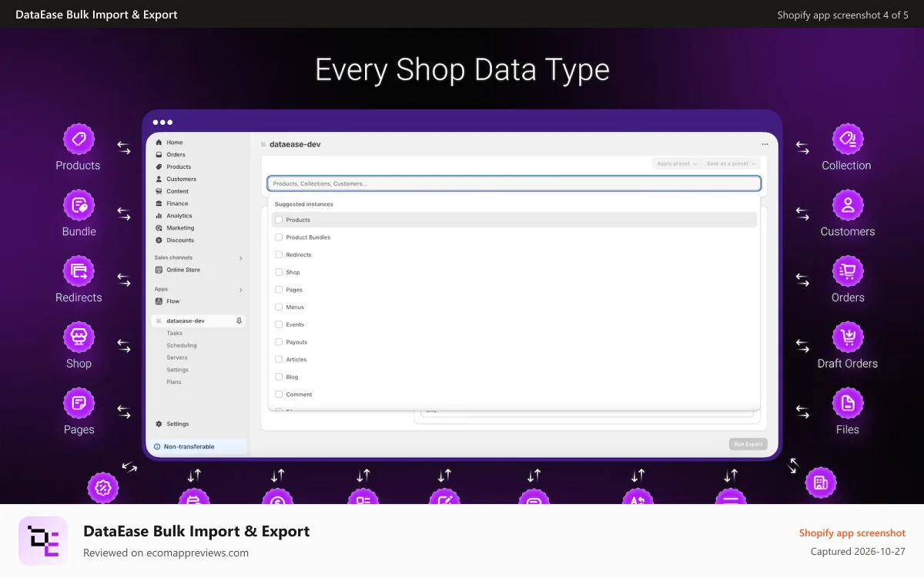Expand the Sales channels section chevron
Viewport: 924px width, 578px height.
(240, 258)
